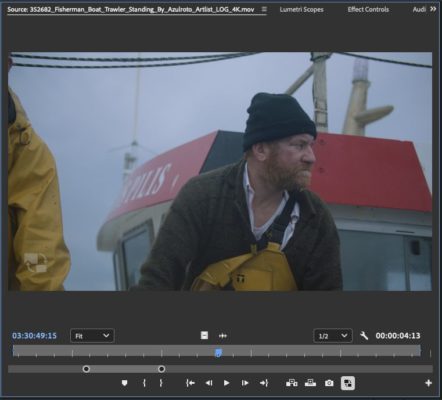Click the left zoom scroll bar handle
This screenshot has width=442, height=400.
coord(86,369)
